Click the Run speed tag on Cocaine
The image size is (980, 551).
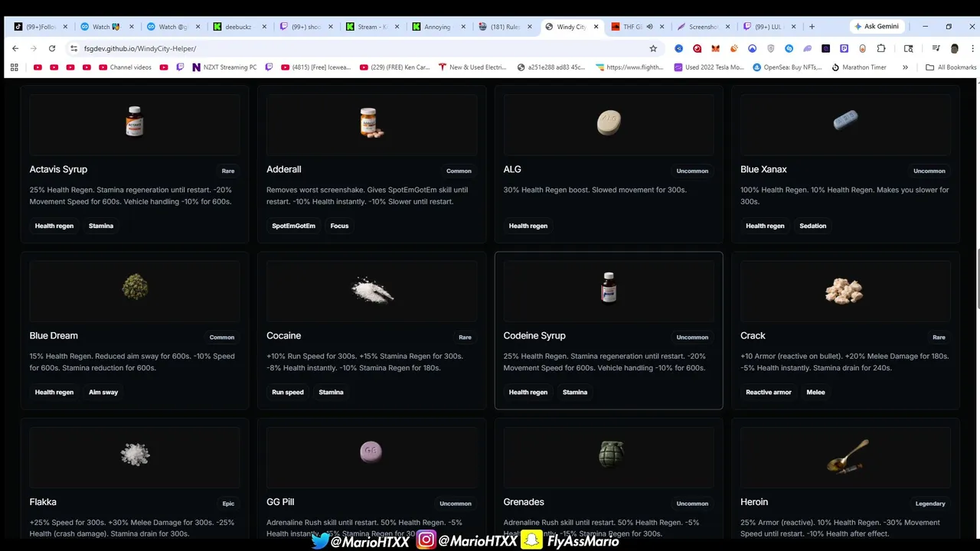click(288, 392)
